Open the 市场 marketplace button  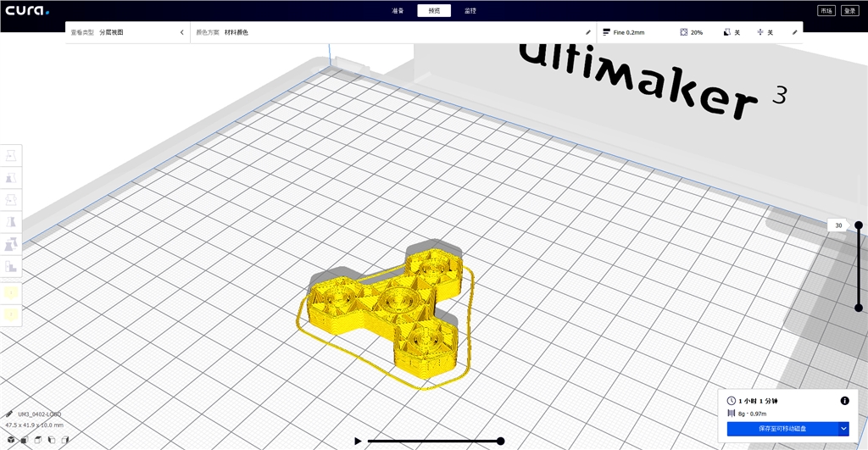[826, 10]
